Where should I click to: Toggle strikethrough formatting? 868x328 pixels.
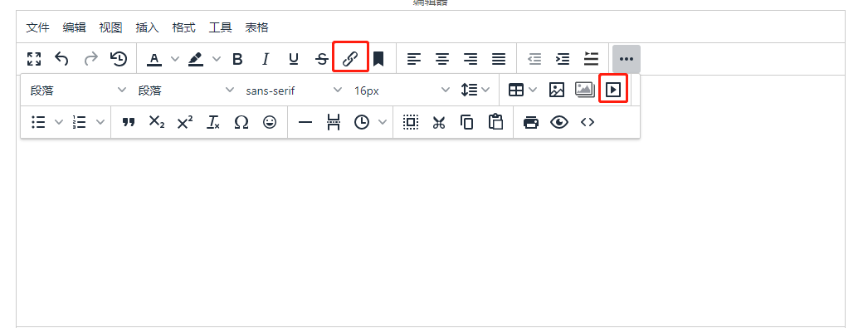[322, 59]
